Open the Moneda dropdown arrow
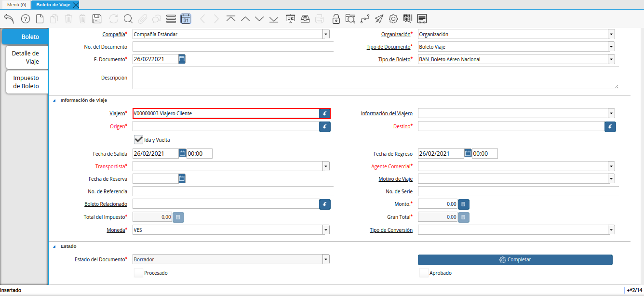Screen dimensions: 644x296 tap(326, 230)
